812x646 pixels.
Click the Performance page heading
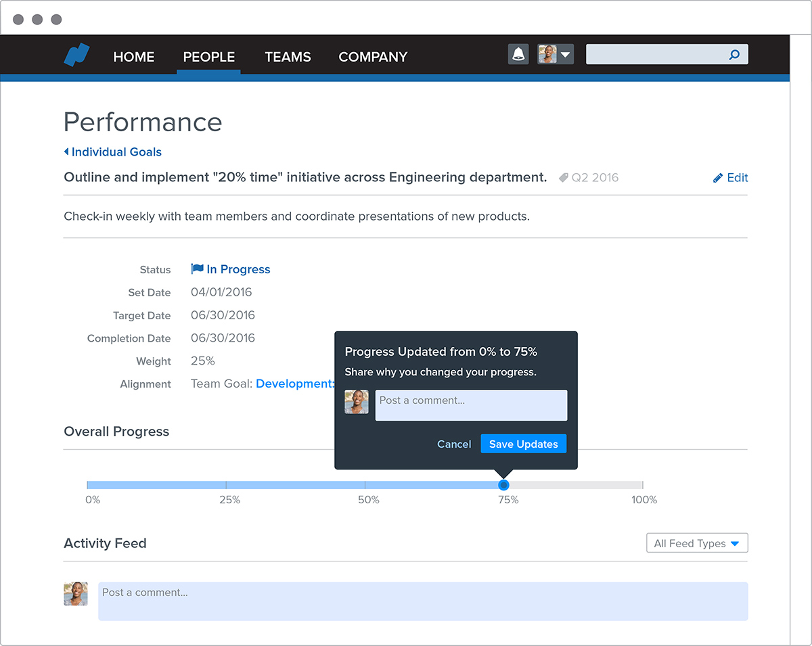coord(143,122)
